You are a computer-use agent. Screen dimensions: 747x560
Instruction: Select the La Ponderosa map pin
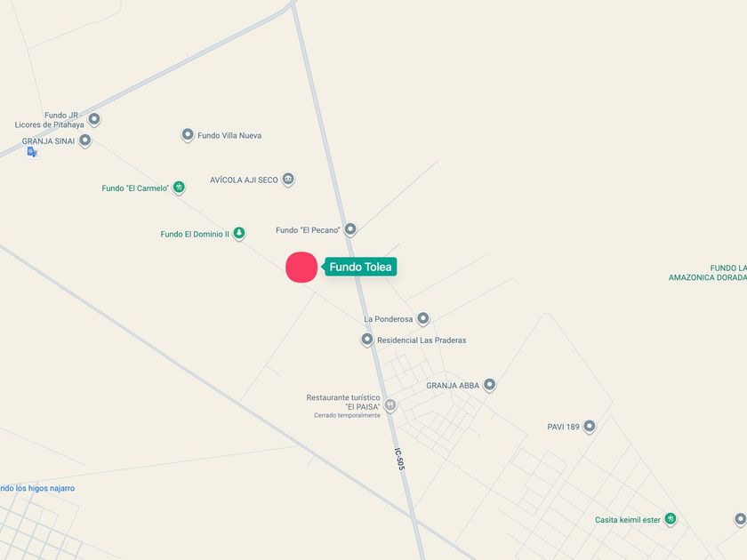[423, 318]
